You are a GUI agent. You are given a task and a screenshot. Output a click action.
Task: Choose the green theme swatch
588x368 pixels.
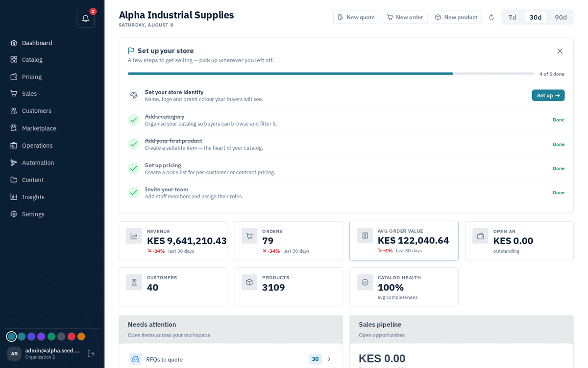51,337
